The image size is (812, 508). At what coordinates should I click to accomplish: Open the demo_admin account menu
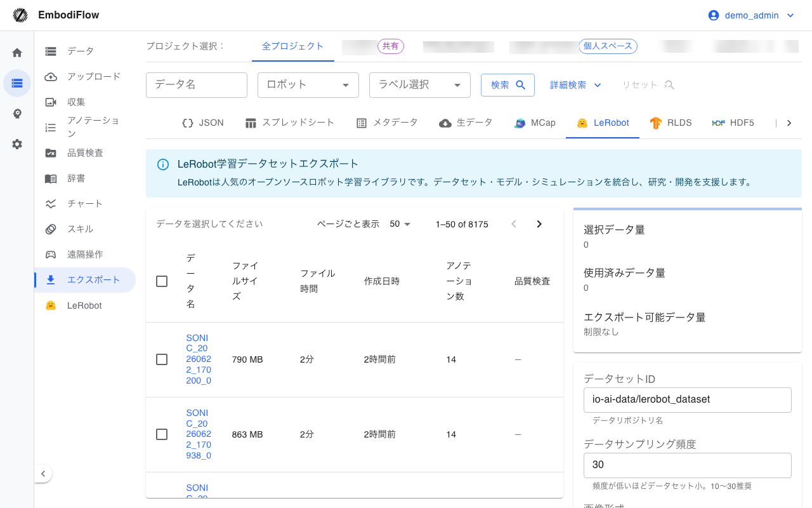(751, 15)
